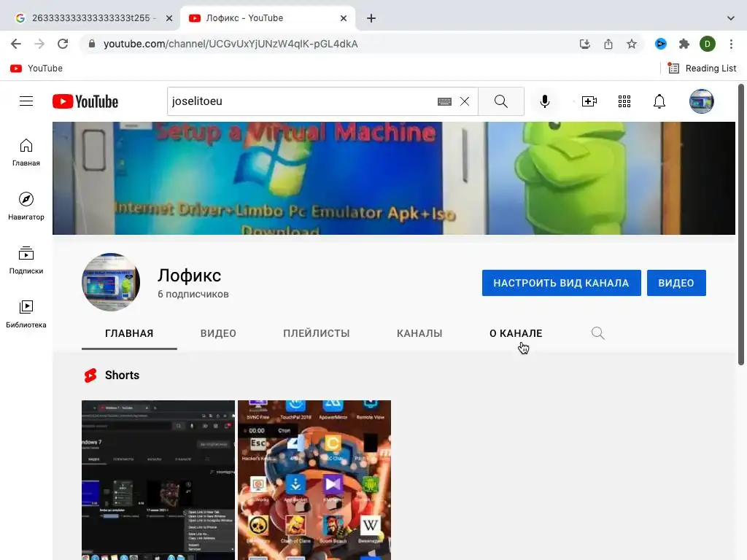
Task: Click the page vertical scrollbar
Action: tap(741, 225)
